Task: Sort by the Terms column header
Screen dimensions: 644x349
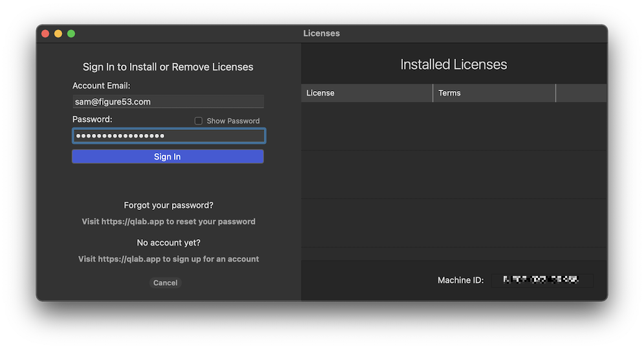Action: click(493, 93)
